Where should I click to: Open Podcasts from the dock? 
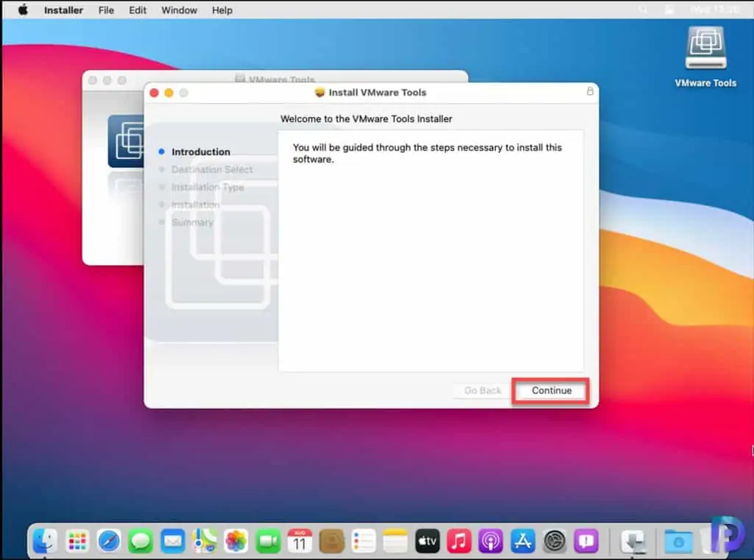click(490, 542)
